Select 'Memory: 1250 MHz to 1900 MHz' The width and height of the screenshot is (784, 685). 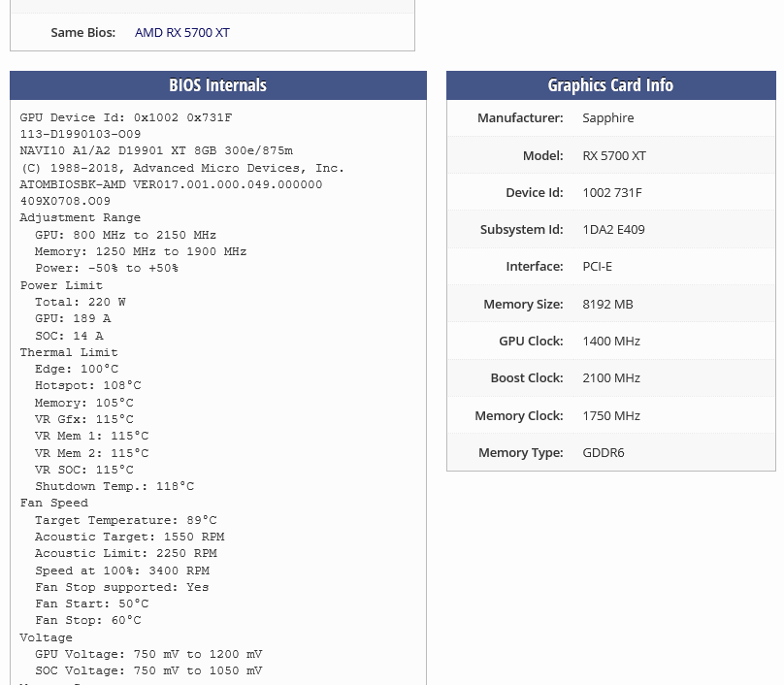coord(141,251)
